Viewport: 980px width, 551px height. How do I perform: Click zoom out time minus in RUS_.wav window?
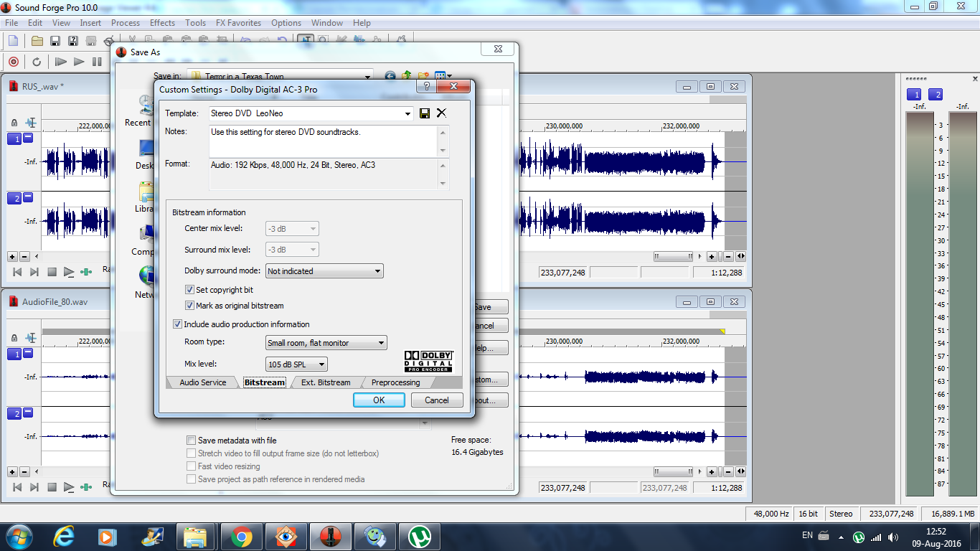pos(729,256)
